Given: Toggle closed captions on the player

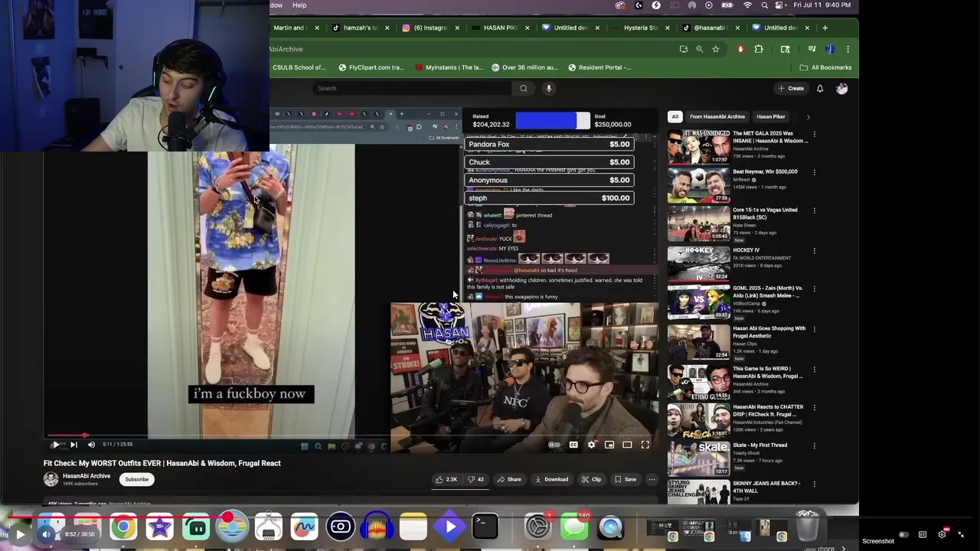Looking at the screenshot, I should coord(573,445).
